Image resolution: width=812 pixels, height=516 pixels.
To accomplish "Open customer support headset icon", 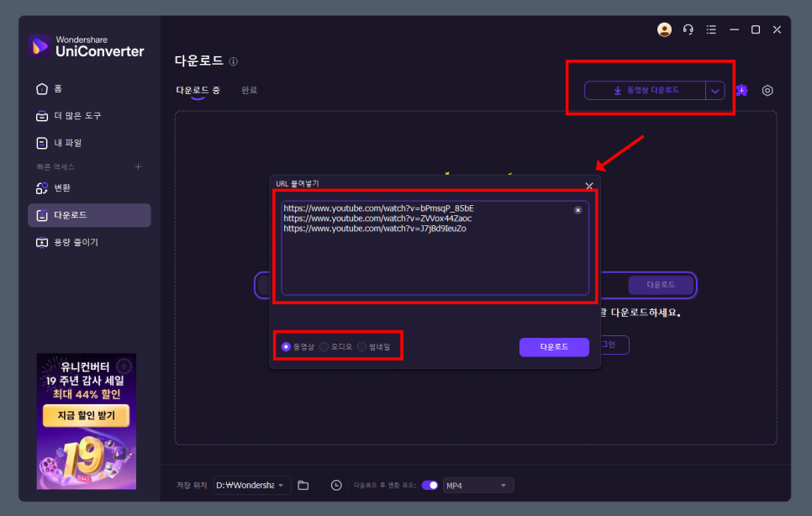I will [x=688, y=29].
